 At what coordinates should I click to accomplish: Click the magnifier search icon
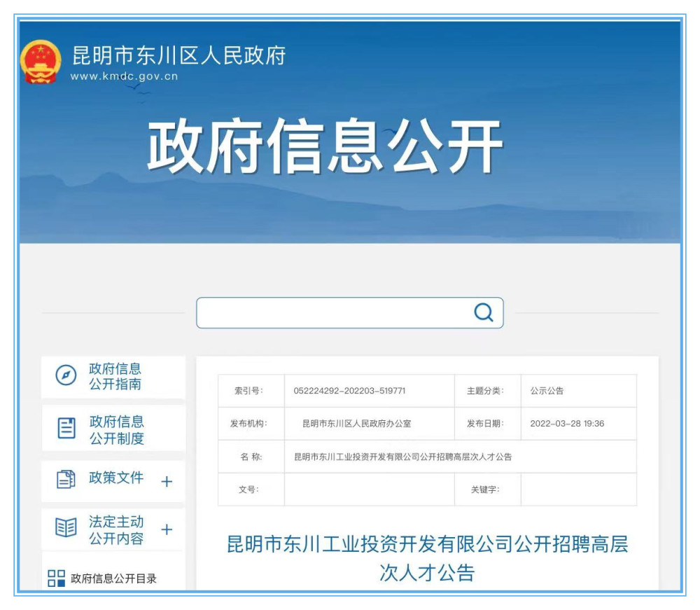coord(484,312)
